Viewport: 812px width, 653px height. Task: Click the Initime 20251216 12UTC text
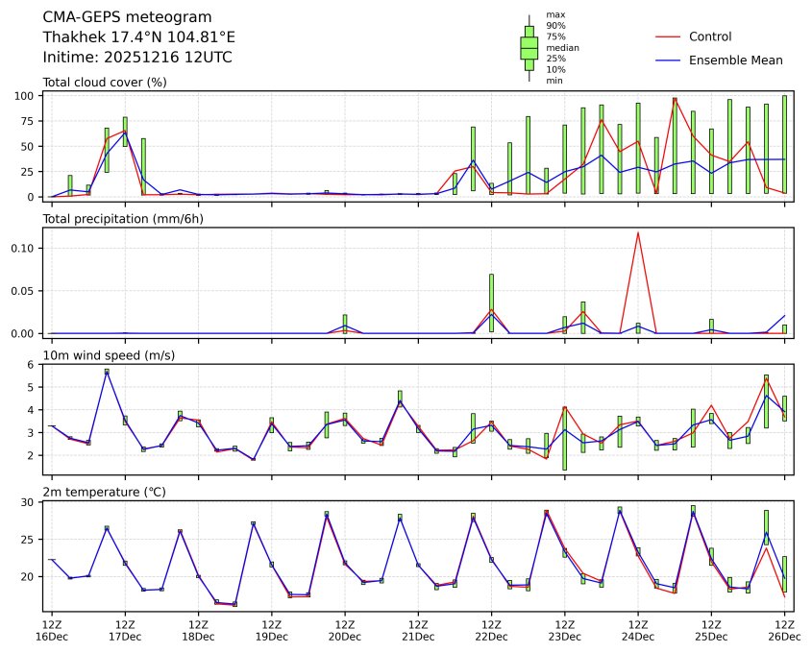click(137, 58)
